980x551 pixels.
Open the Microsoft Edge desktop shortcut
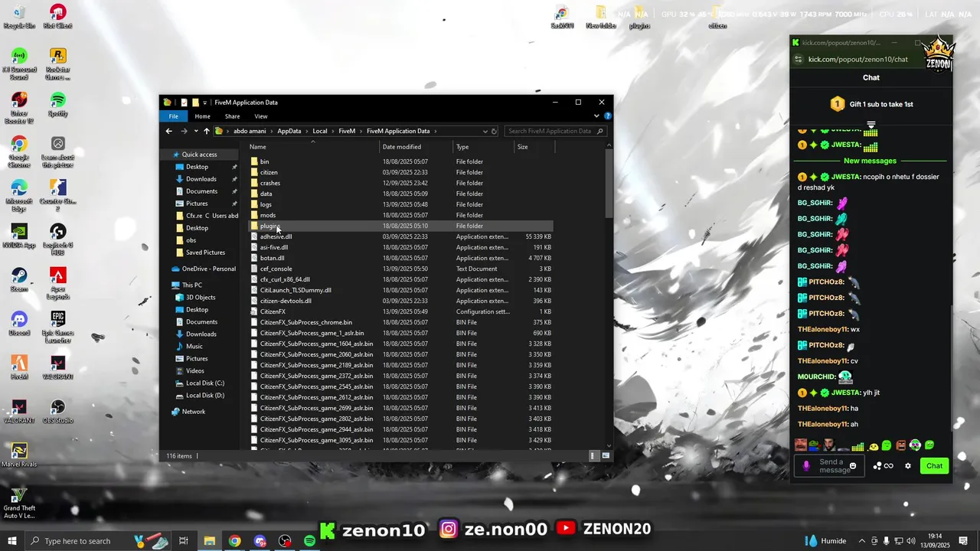click(x=19, y=195)
